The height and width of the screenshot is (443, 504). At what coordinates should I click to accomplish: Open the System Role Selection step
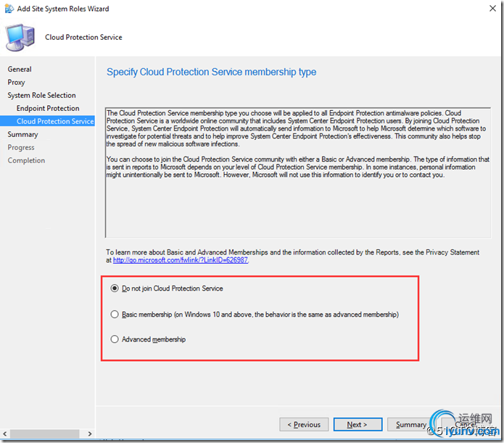[42, 96]
